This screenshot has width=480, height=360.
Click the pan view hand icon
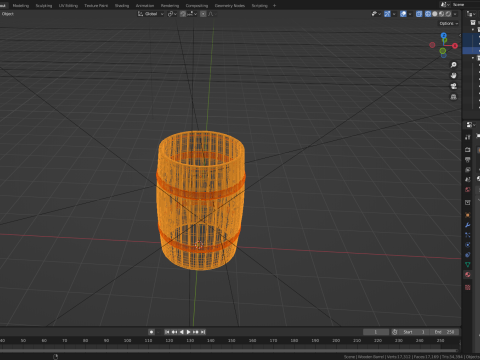point(453,75)
